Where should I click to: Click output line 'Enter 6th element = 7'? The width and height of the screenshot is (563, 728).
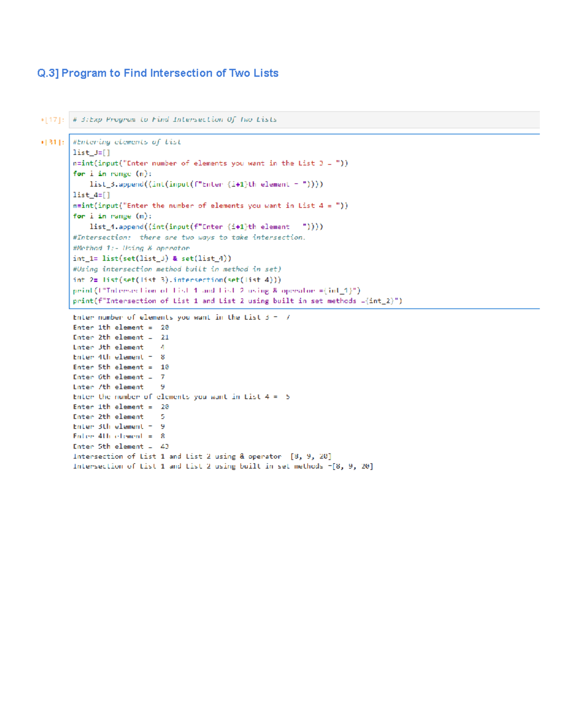pyautogui.click(x=119, y=377)
